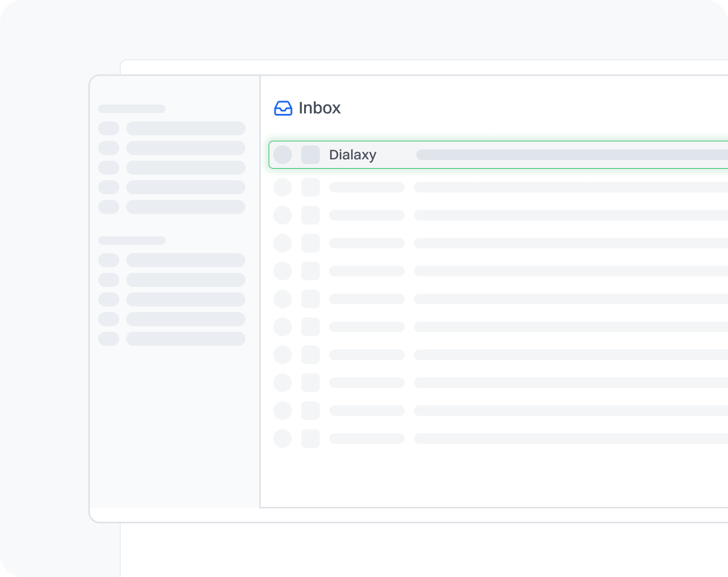This screenshot has height=577, width=728.
Task: Open the Dialaxy email sender name
Action: pos(352,155)
